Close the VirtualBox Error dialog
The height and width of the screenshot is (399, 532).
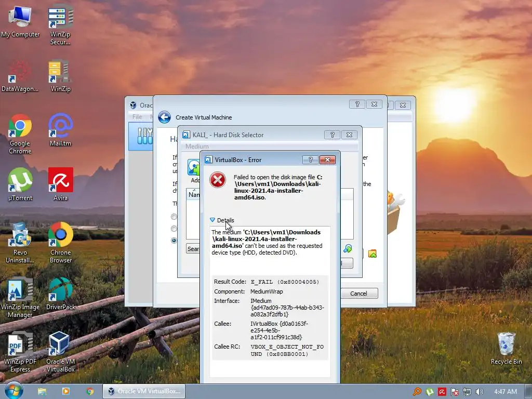(327, 160)
